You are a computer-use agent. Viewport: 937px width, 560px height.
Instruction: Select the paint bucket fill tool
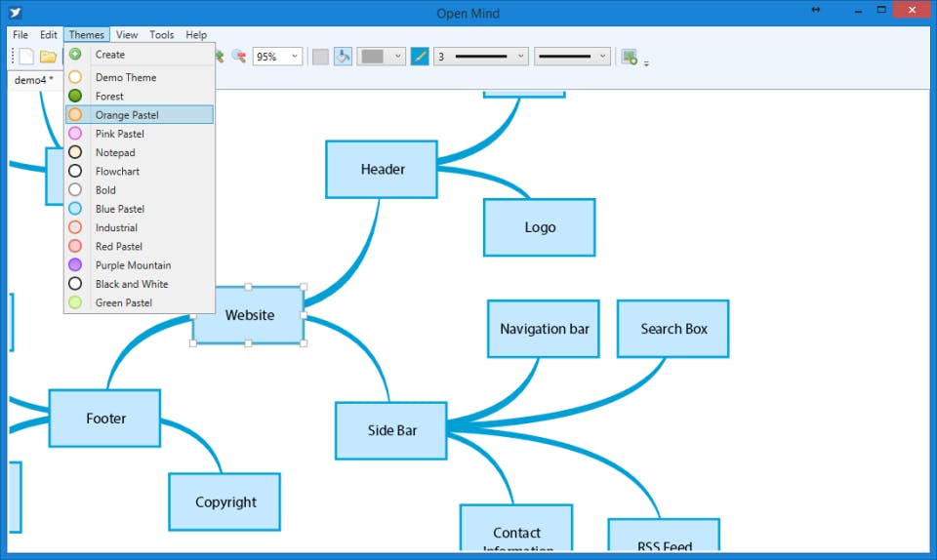[x=343, y=57]
